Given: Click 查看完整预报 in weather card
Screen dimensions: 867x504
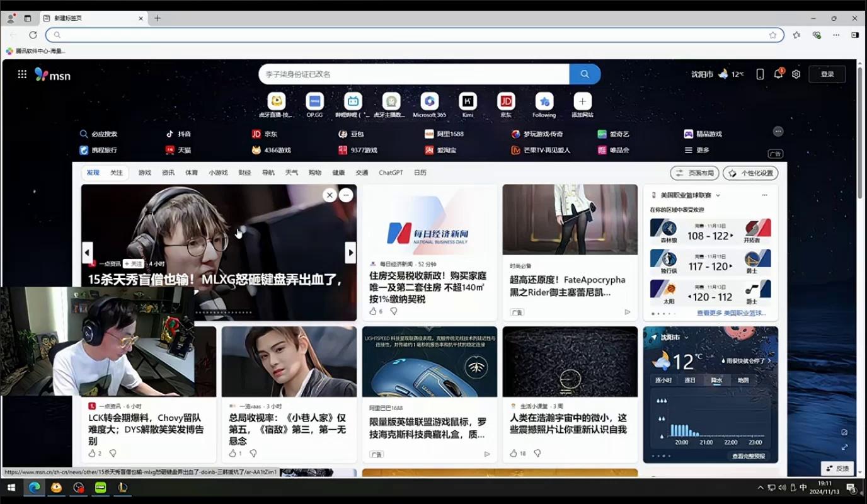Looking at the screenshot, I should [749, 456].
